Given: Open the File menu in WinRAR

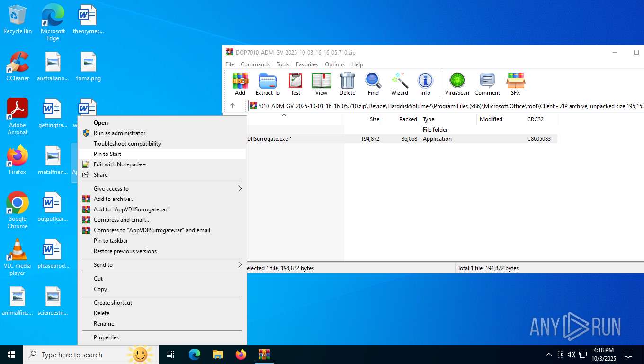Looking at the screenshot, I should (x=230, y=64).
